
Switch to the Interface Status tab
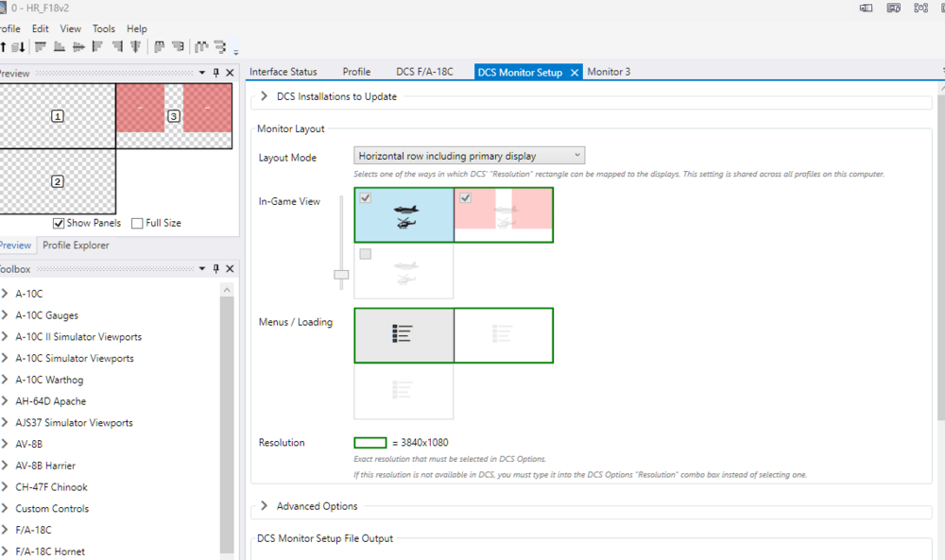pos(283,72)
